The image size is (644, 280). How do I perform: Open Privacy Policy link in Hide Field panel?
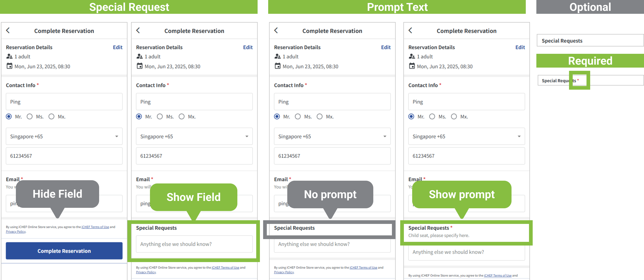click(16, 232)
